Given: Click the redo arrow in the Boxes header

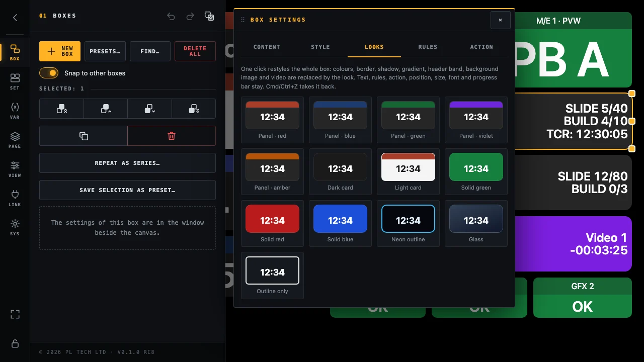Looking at the screenshot, I should pyautogui.click(x=190, y=16).
